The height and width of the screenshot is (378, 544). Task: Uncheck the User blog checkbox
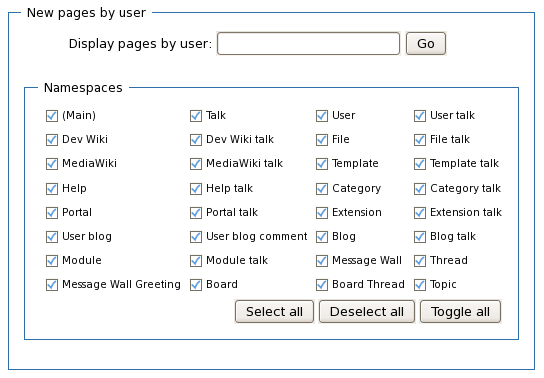click(x=52, y=237)
